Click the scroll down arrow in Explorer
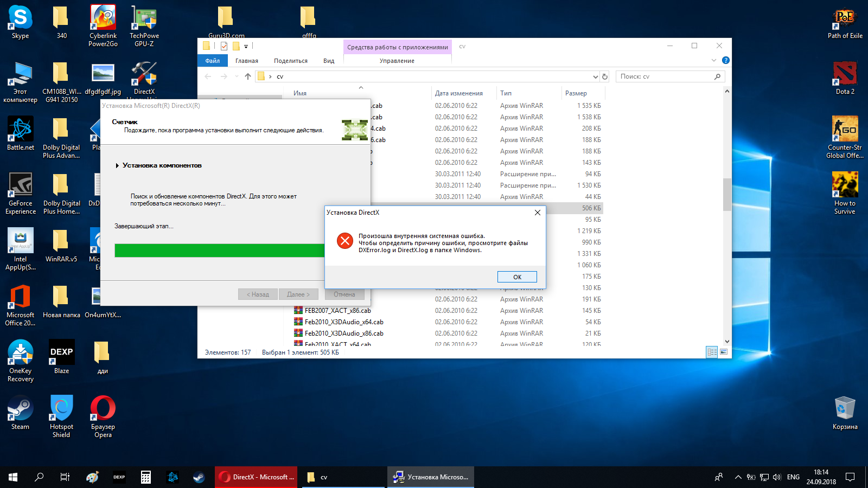868x488 pixels. pyautogui.click(x=727, y=342)
